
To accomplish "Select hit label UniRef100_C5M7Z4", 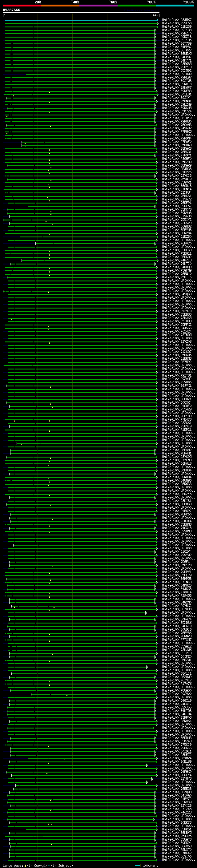I will pos(177,111).
